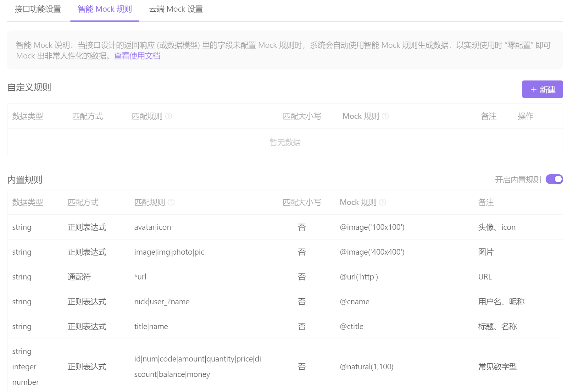Click help icon next to built-in Mock 规则 header

click(382, 202)
